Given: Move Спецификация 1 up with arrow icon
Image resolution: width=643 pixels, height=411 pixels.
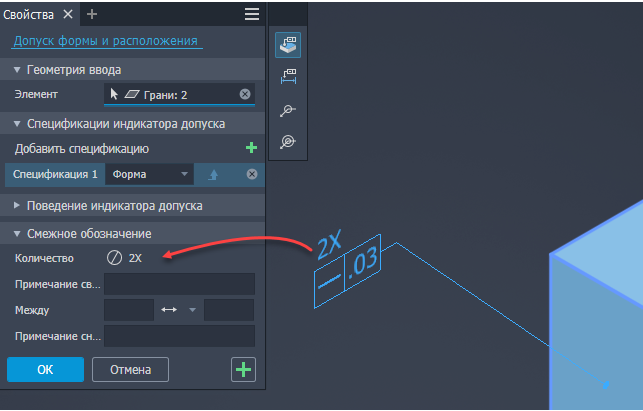Looking at the screenshot, I should click(x=213, y=175).
